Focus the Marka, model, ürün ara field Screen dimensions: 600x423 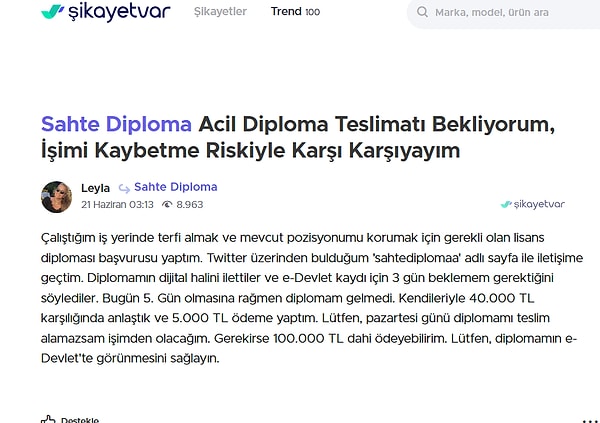tap(504, 12)
